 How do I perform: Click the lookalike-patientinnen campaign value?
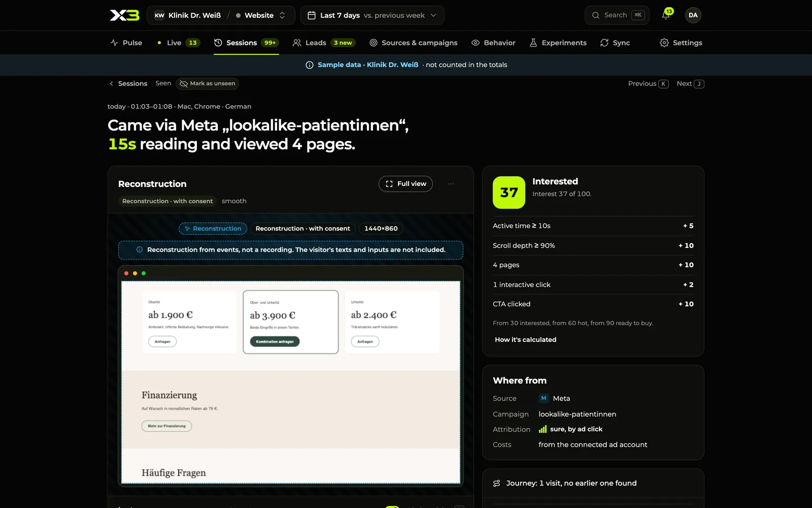coord(577,414)
